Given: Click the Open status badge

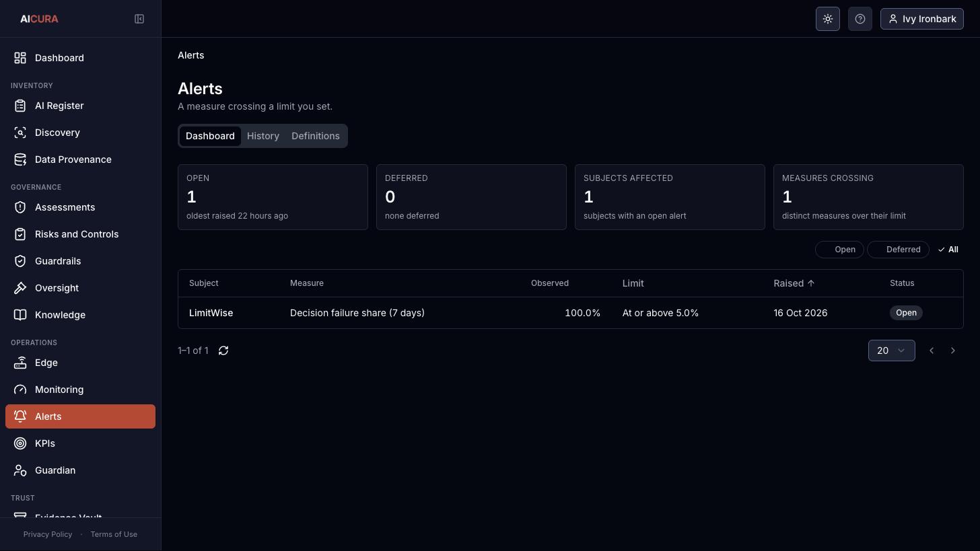Looking at the screenshot, I should [906, 313].
